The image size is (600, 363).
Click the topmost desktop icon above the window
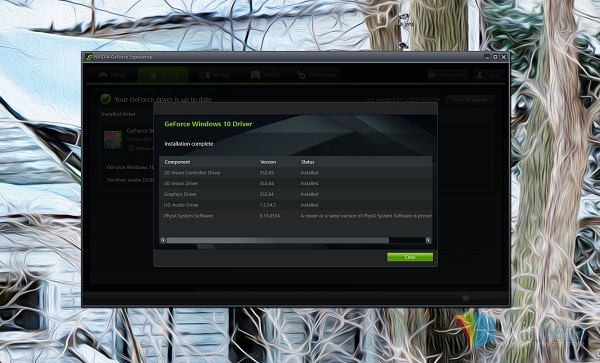(x=404, y=20)
